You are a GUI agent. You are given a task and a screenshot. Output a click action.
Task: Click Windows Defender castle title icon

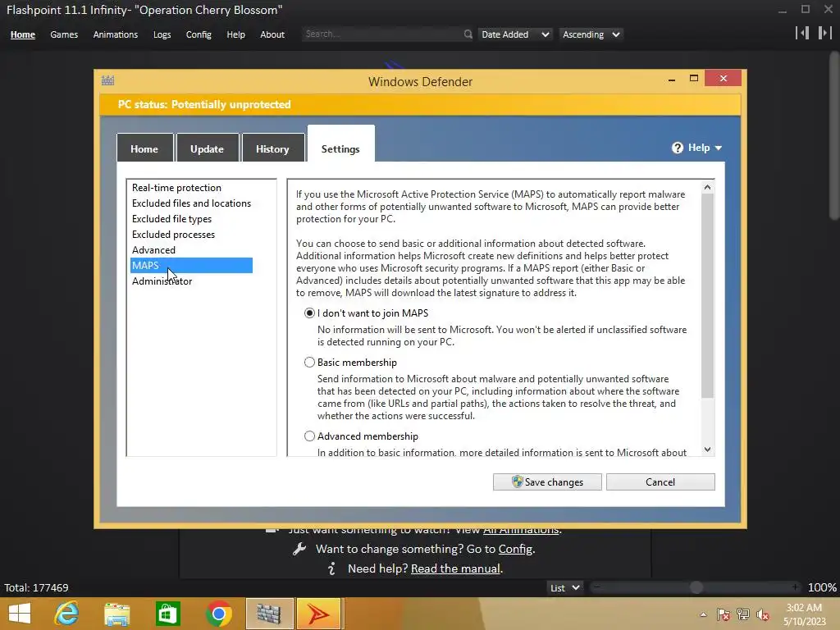(x=107, y=80)
